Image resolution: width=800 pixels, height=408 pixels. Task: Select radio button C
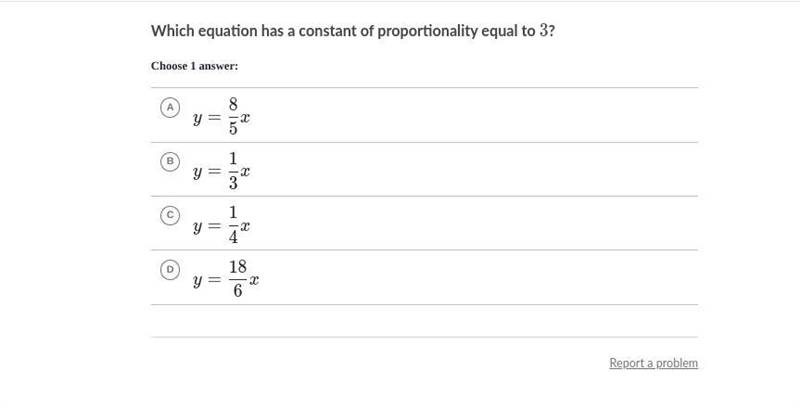170,216
